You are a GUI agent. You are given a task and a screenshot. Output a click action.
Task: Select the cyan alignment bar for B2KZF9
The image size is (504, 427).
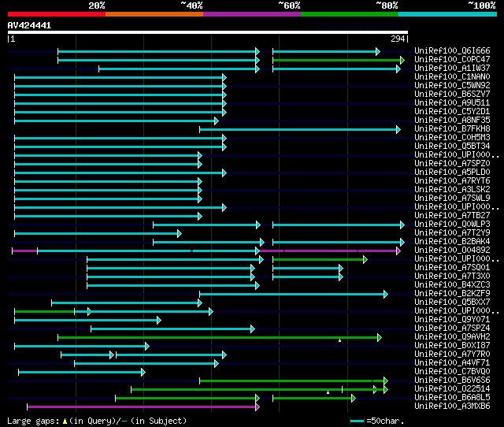[x=294, y=294]
